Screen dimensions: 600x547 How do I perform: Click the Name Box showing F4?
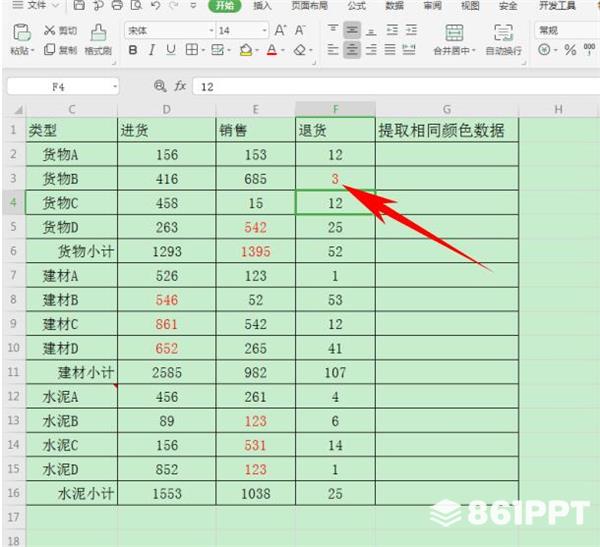(58, 87)
